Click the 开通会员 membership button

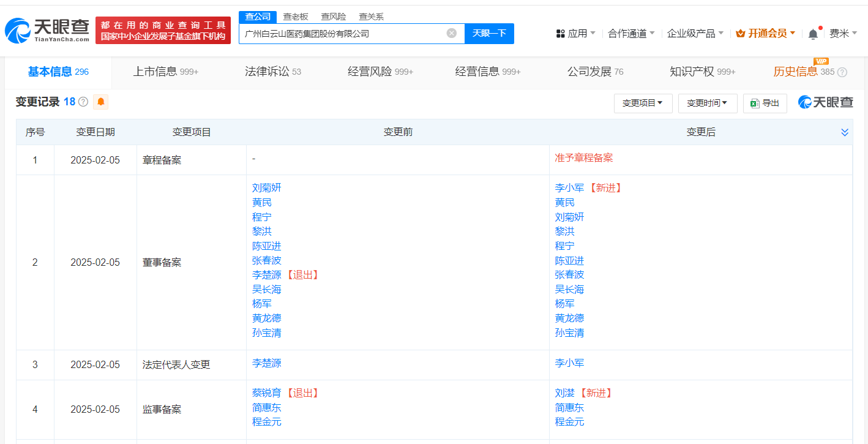coord(766,34)
